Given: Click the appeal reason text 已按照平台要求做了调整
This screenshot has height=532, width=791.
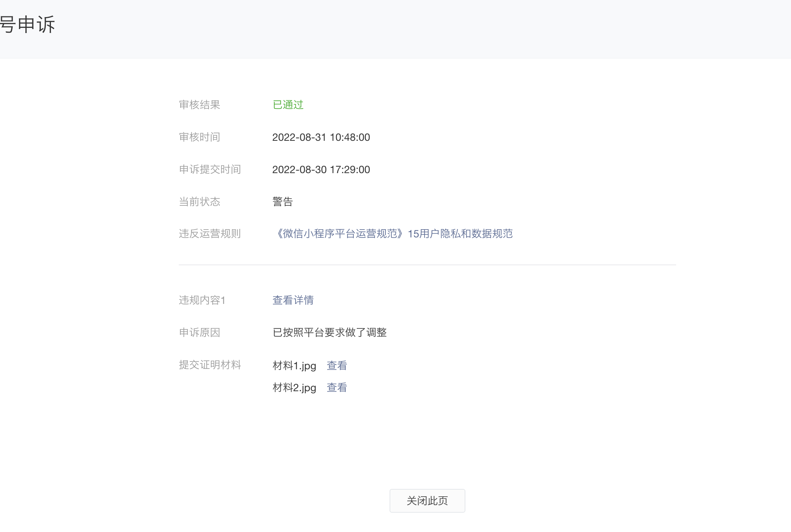Looking at the screenshot, I should (x=330, y=332).
